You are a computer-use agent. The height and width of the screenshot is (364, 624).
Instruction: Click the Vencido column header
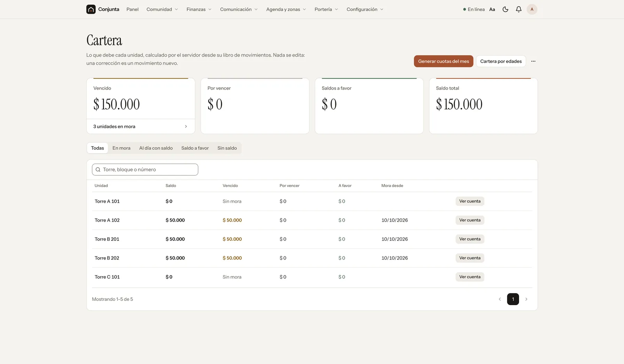[230, 186]
